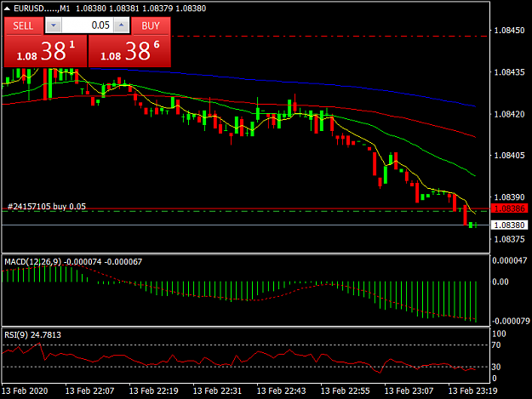532x399 pixels.
Task: Click the RSI 70 level label
Action: [496, 345]
